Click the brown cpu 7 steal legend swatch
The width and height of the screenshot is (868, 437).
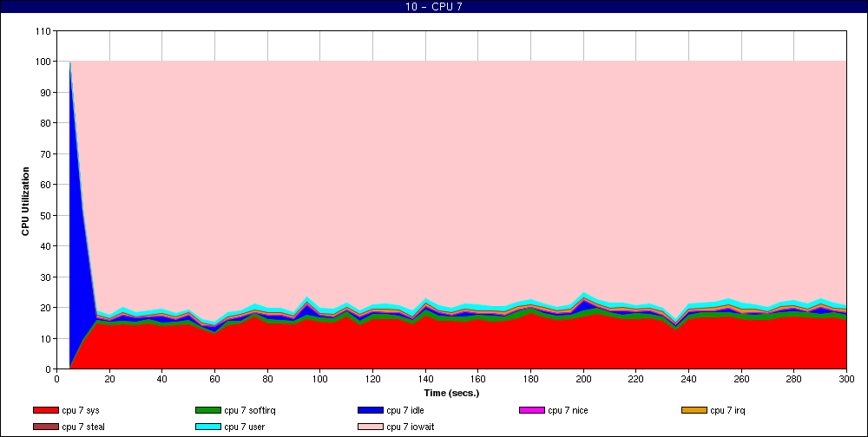point(45,427)
